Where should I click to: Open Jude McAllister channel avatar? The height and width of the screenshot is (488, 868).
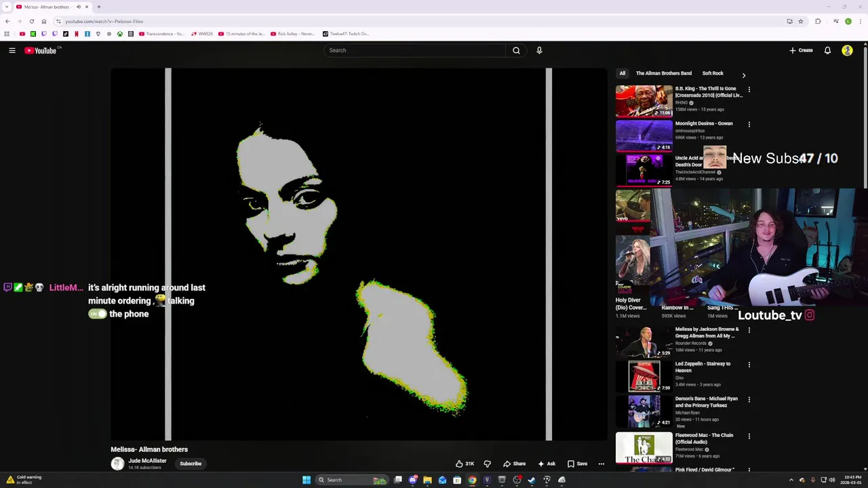click(117, 464)
